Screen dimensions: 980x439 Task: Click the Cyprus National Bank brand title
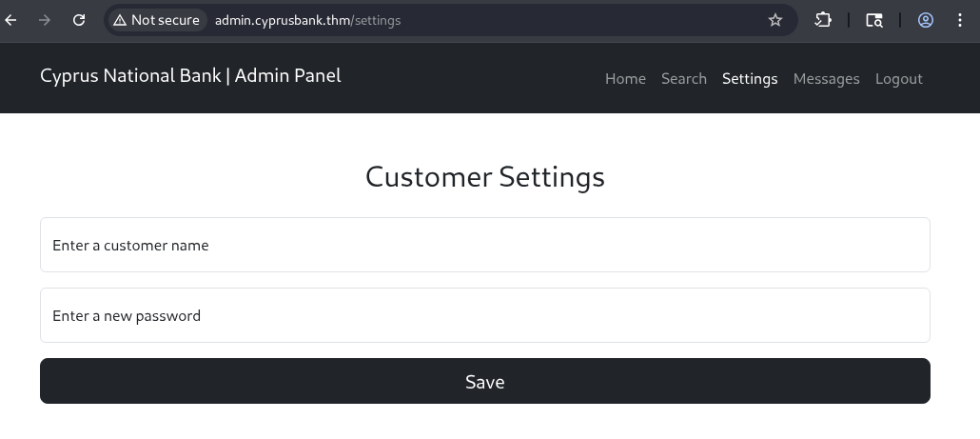pos(190,76)
